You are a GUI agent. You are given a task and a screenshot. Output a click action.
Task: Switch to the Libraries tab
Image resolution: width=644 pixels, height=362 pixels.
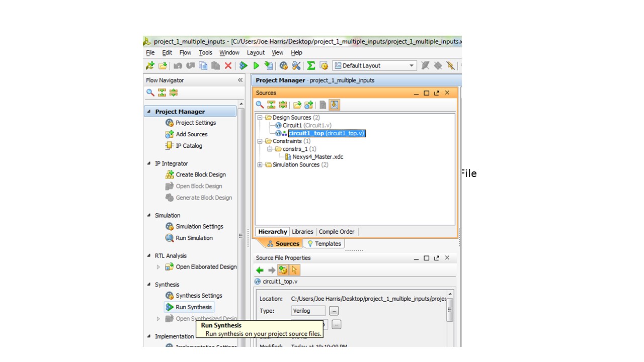tap(302, 232)
